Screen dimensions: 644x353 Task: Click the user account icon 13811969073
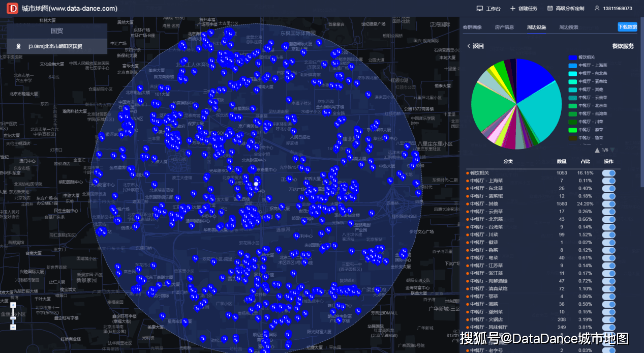click(596, 9)
